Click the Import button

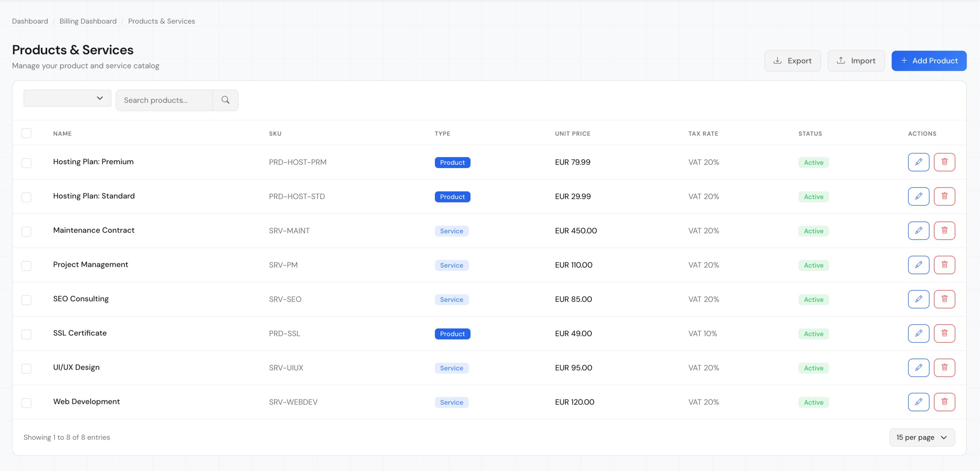coord(856,61)
